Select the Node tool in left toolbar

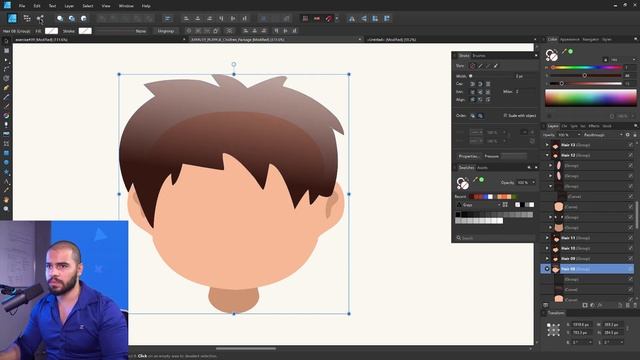6,60
